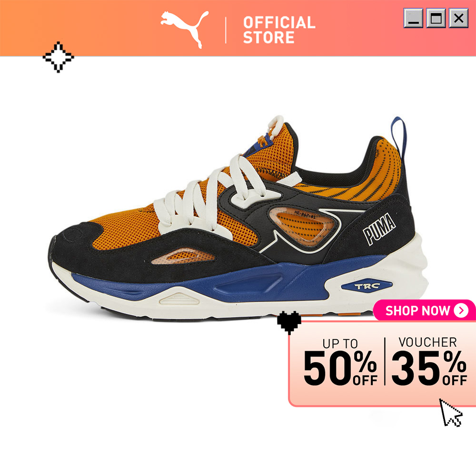Click the UP TO 50% OFF offer
The width and height of the screenshot is (476, 476).
coord(340,362)
